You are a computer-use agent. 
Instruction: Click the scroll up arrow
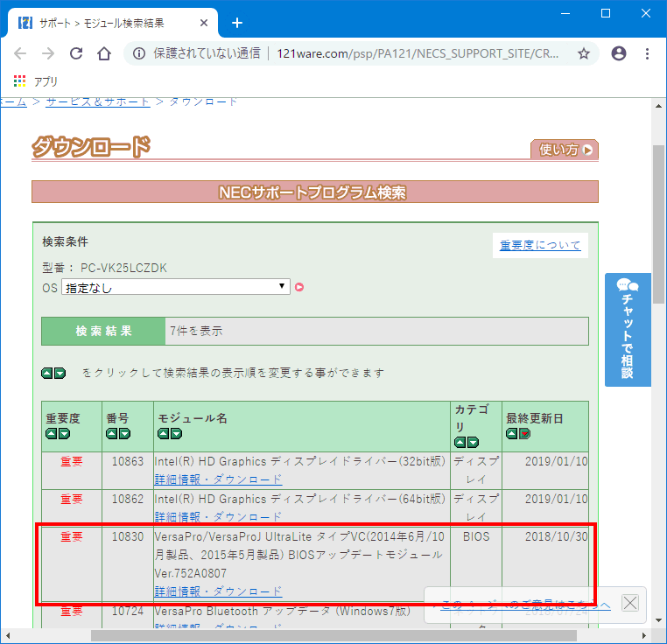tap(658, 107)
